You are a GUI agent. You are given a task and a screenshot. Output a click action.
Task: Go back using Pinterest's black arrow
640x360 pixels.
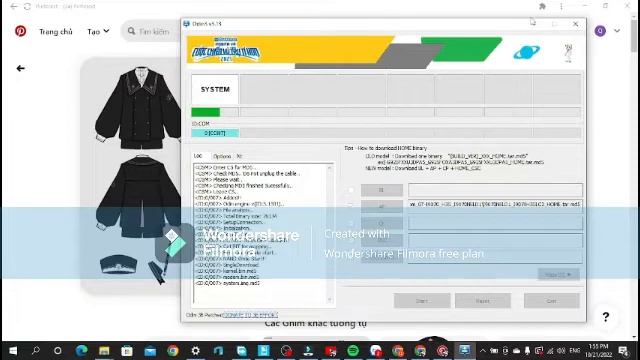click(x=20, y=68)
